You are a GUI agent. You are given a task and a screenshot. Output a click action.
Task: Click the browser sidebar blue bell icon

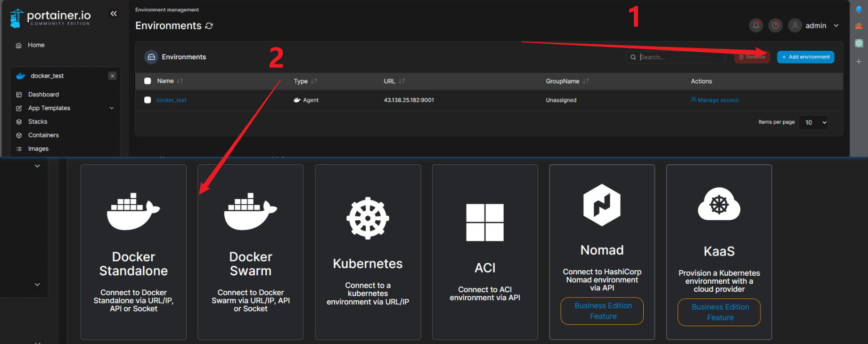pos(859,9)
